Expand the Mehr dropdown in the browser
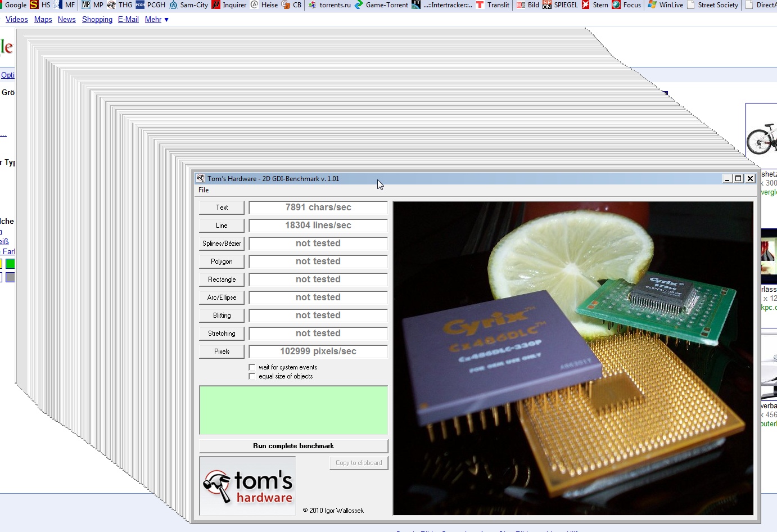777x532 pixels. click(x=156, y=19)
